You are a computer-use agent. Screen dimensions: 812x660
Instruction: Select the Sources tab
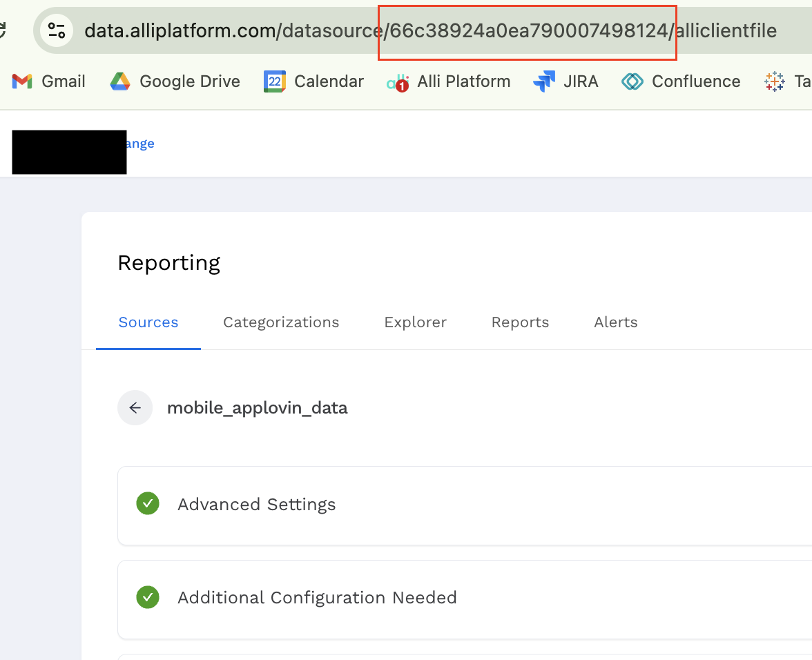[x=148, y=322]
